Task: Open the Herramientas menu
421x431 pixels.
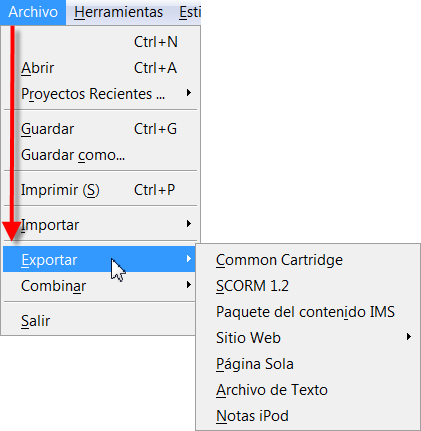Action: click(x=119, y=12)
